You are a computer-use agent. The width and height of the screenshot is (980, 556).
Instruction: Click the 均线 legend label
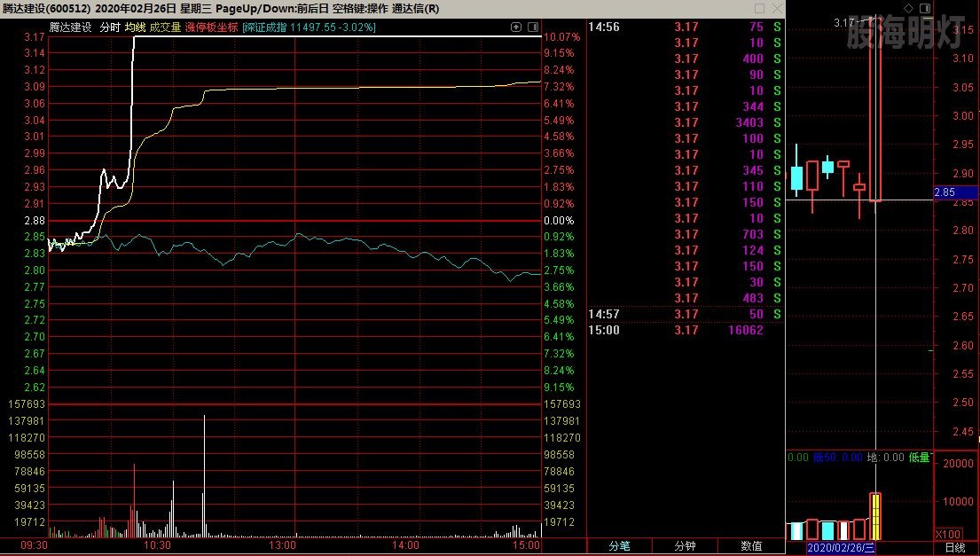coord(135,27)
